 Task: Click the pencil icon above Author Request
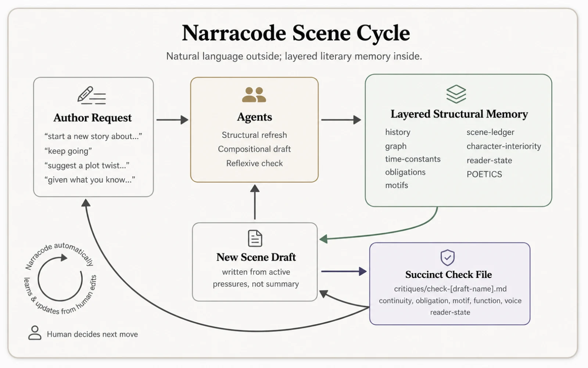click(x=92, y=95)
